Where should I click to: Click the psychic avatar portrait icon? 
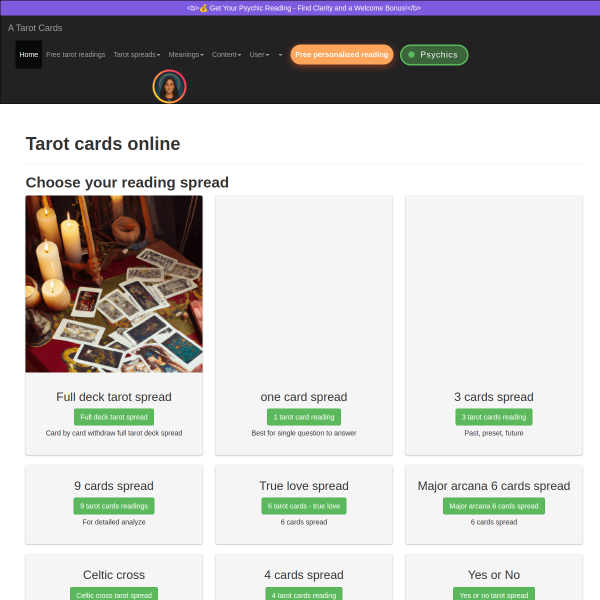point(169,86)
